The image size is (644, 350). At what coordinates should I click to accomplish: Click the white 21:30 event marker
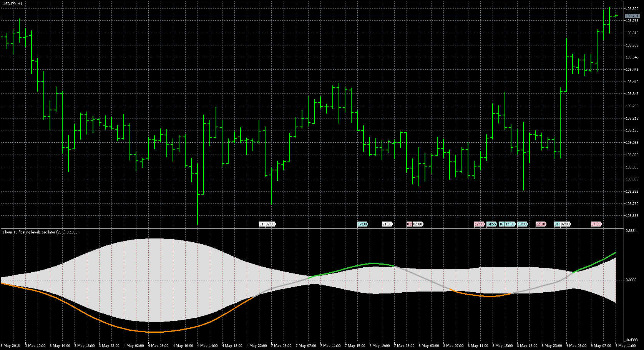click(387, 224)
